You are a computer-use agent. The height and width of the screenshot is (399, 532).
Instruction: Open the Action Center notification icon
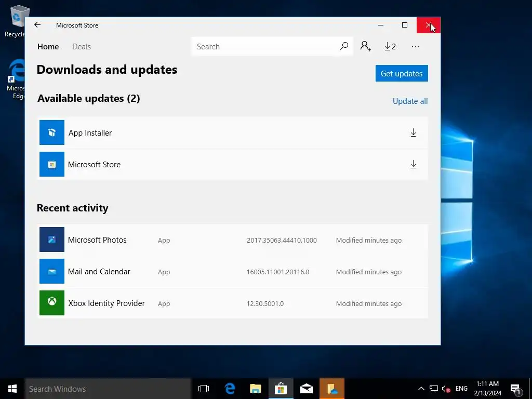click(515, 389)
